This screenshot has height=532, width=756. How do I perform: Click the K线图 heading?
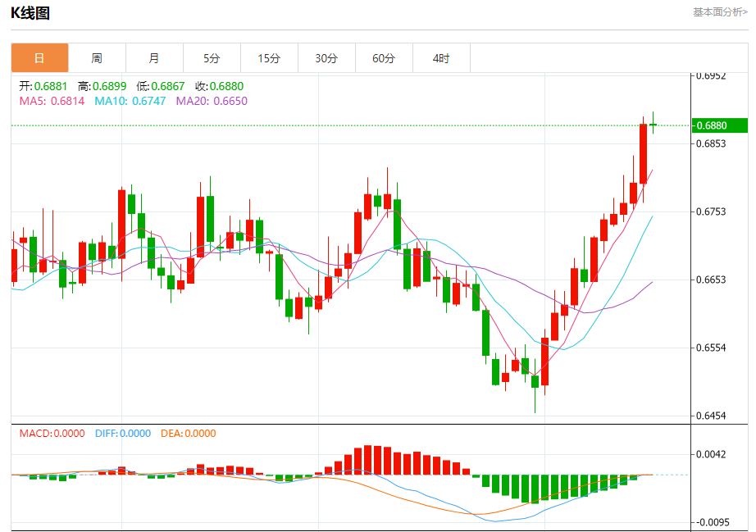(30, 13)
